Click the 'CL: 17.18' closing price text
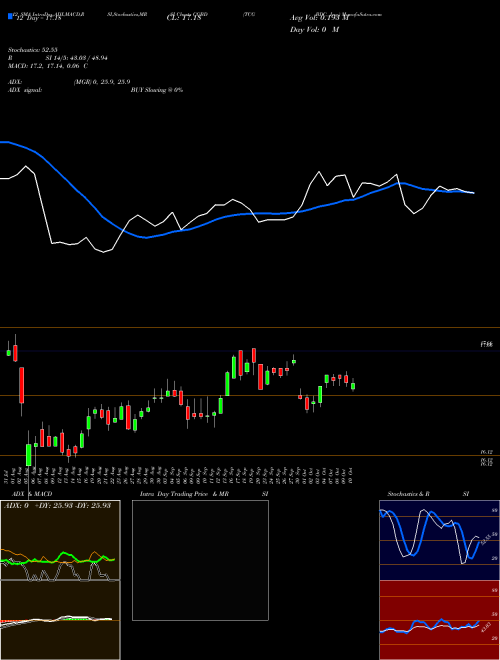The height and width of the screenshot is (660, 500). tap(184, 18)
